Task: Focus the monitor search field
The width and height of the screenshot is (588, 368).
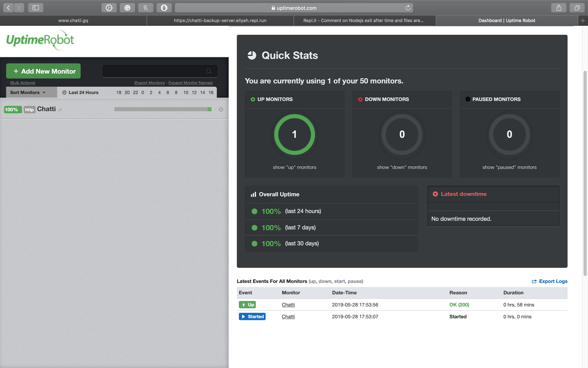Action: 160,71
